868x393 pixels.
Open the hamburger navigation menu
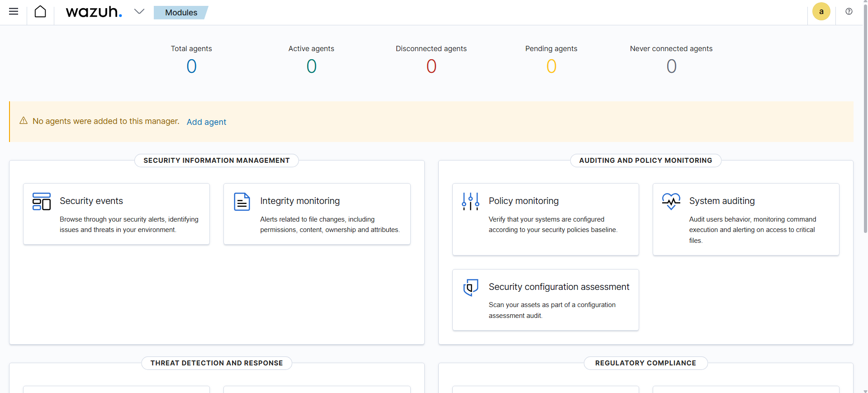(14, 12)
